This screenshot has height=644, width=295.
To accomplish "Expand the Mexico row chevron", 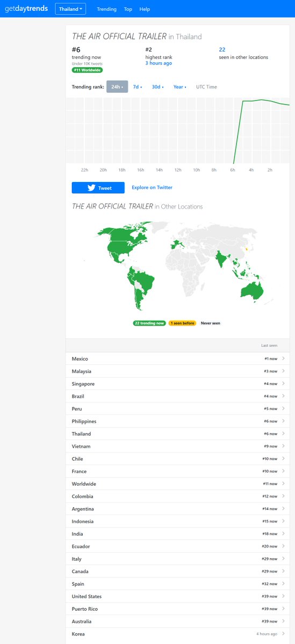I will [283, 358].
